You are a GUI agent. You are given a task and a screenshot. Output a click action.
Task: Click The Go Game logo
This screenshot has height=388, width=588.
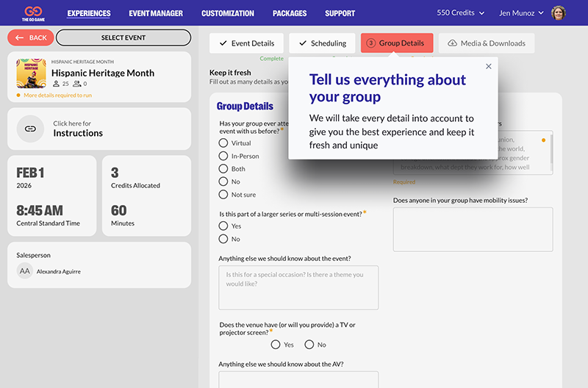32,12
